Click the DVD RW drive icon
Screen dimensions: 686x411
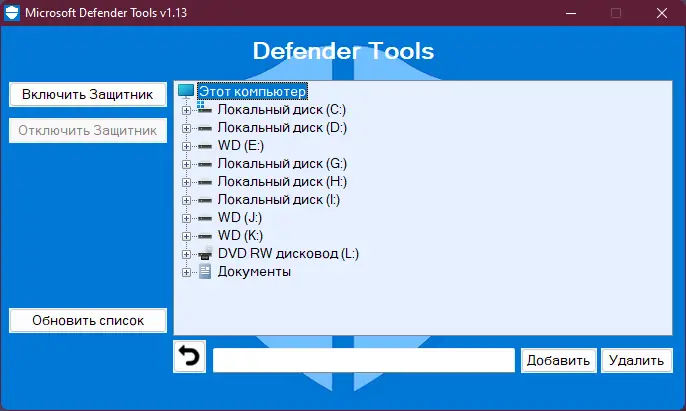205,253
